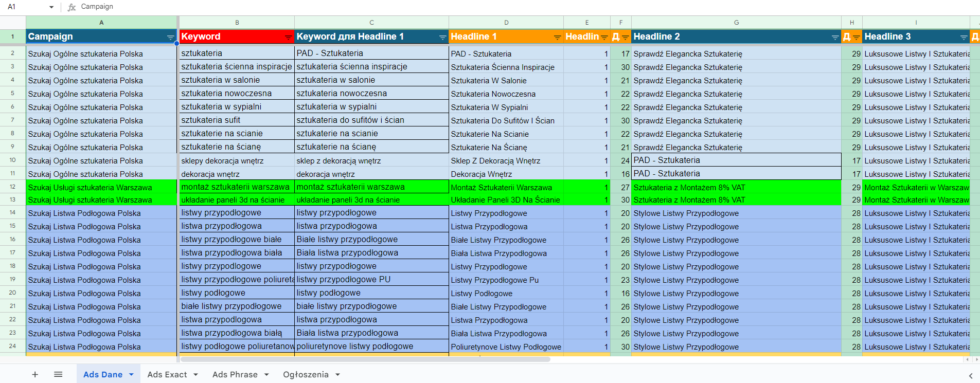Viewport: 980px width, 383px height.
Task: Select cell 'Listwy Podłogowe' in Headline 1 column
Action: 506,293
